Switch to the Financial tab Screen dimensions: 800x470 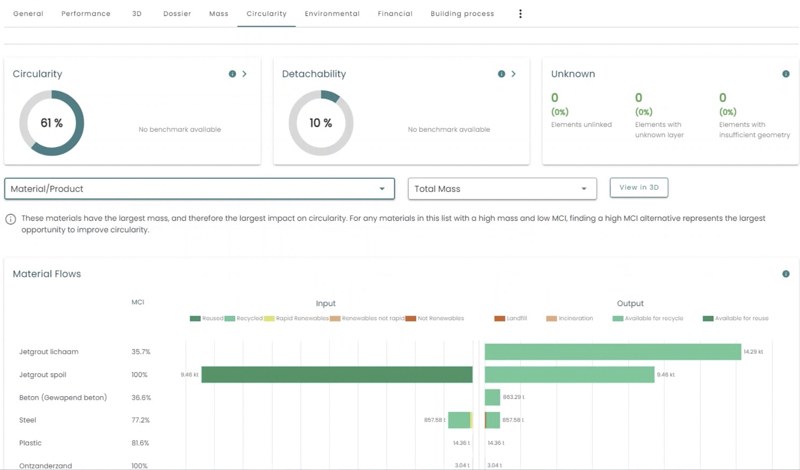(395, 14)
